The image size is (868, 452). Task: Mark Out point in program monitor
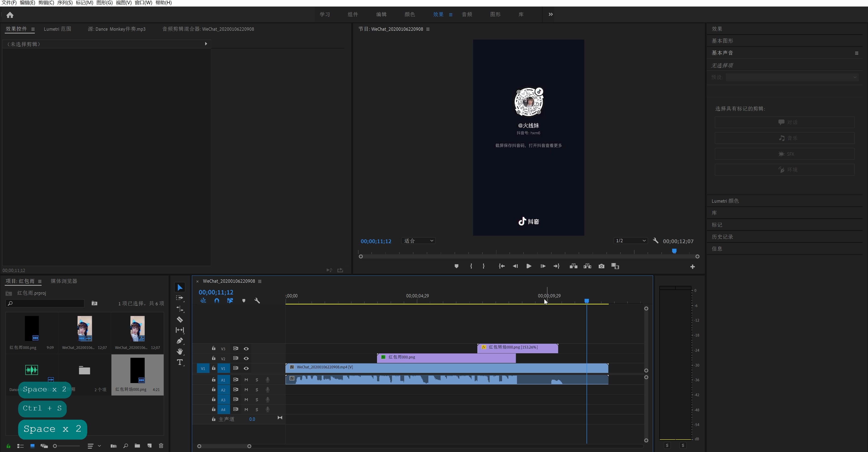point(484,266)
